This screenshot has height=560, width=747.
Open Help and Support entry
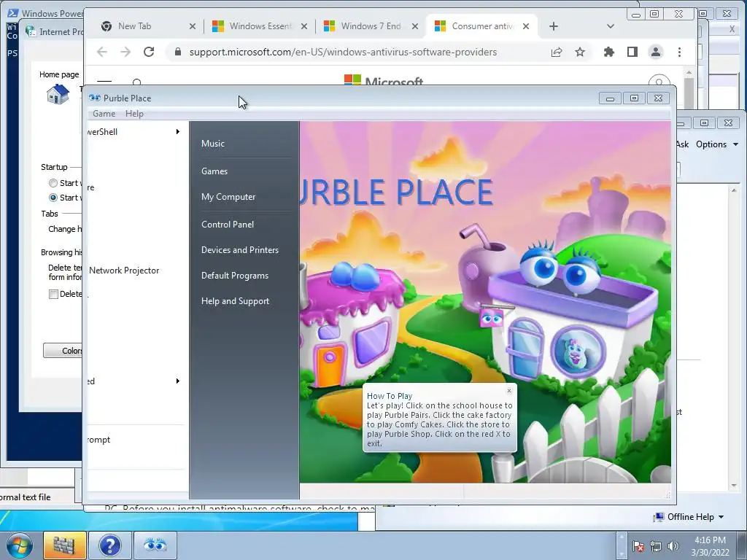pos(235,301)
